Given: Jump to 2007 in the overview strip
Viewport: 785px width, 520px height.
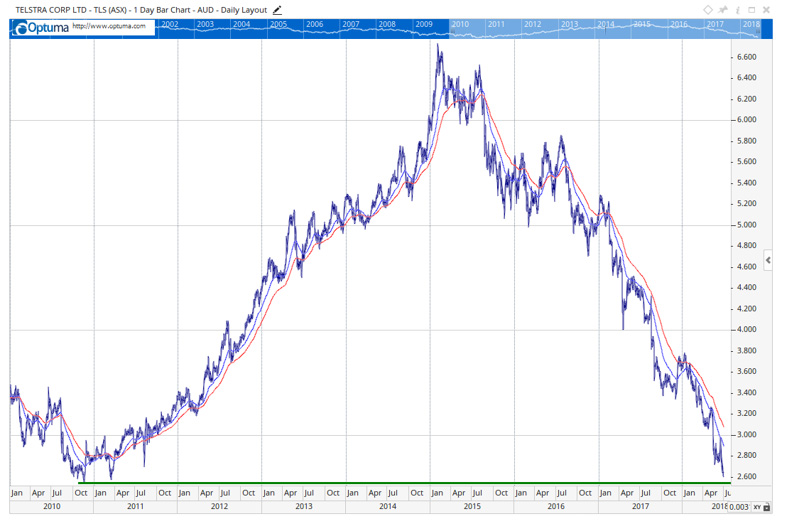Looking at the screenshot, I should pos(350,24).
